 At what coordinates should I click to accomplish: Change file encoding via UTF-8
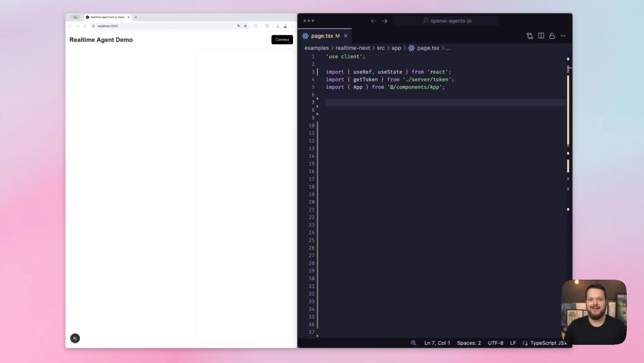[x=495, y=343]
